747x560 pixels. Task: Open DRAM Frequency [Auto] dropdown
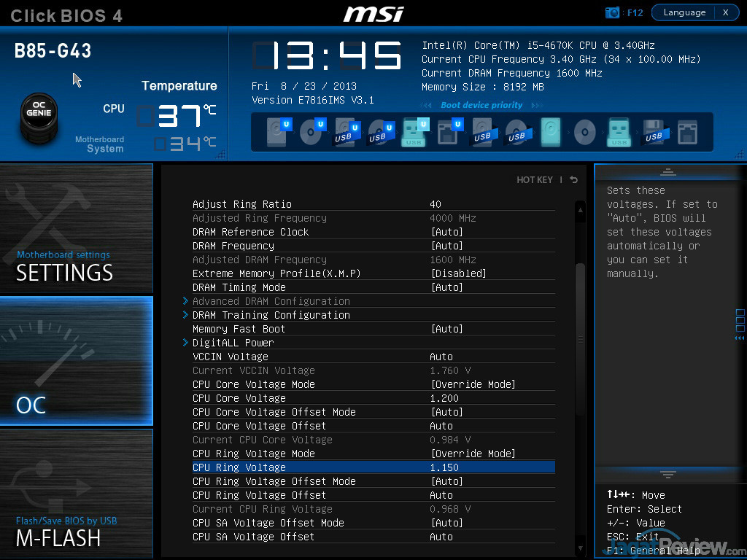pyautogui.click(x=447, y=246)
